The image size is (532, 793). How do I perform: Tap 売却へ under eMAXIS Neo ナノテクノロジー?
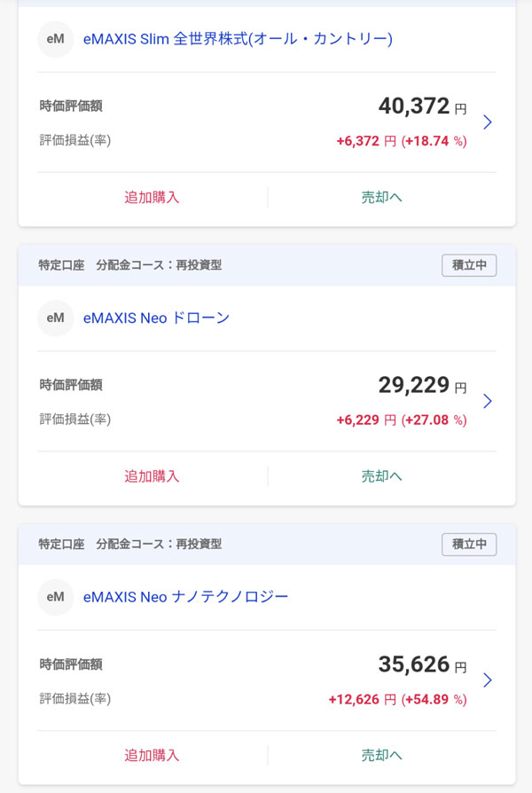382,755
